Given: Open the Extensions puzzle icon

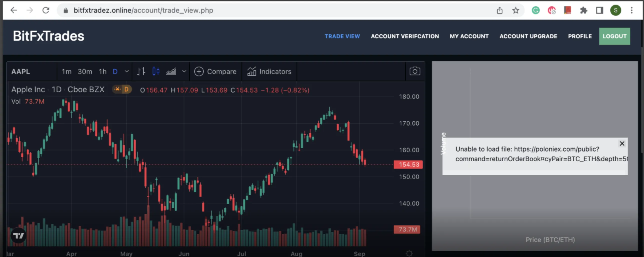Looking at the screenshot, I should (583, 10).
